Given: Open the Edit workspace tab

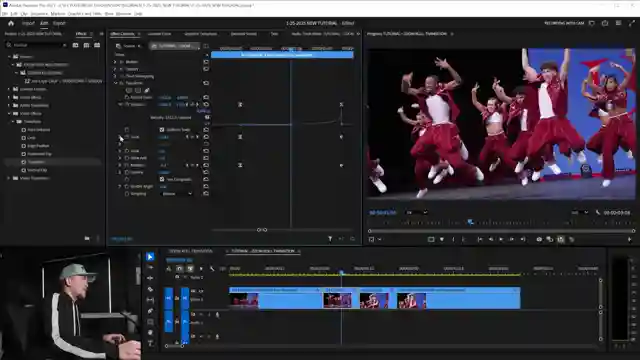Looking at the screenshot, I should pos(44,24).
